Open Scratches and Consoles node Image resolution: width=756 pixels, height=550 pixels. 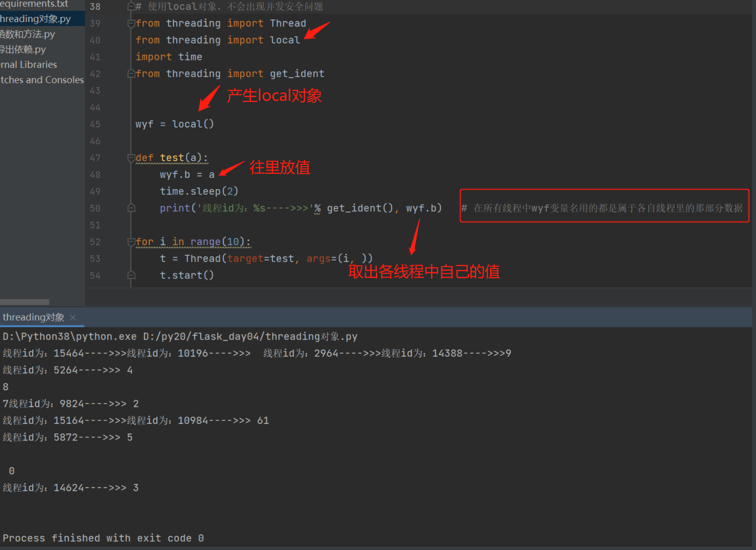pos(42,80)
